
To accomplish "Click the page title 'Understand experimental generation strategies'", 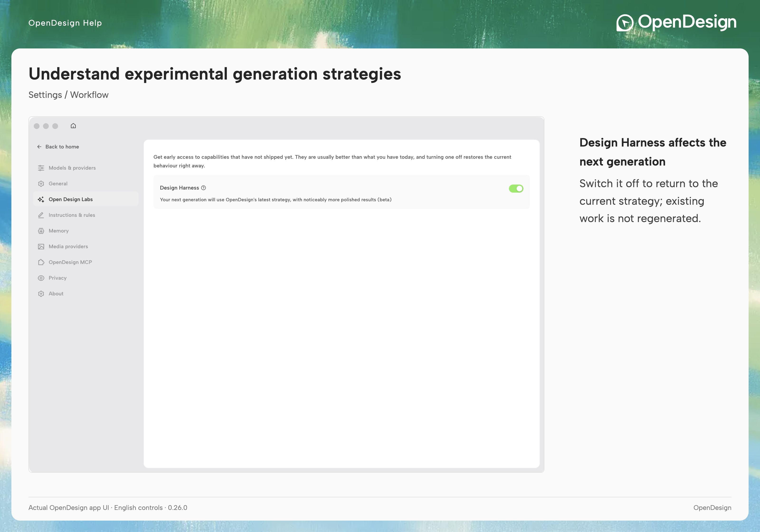I will tap(215, 74).
